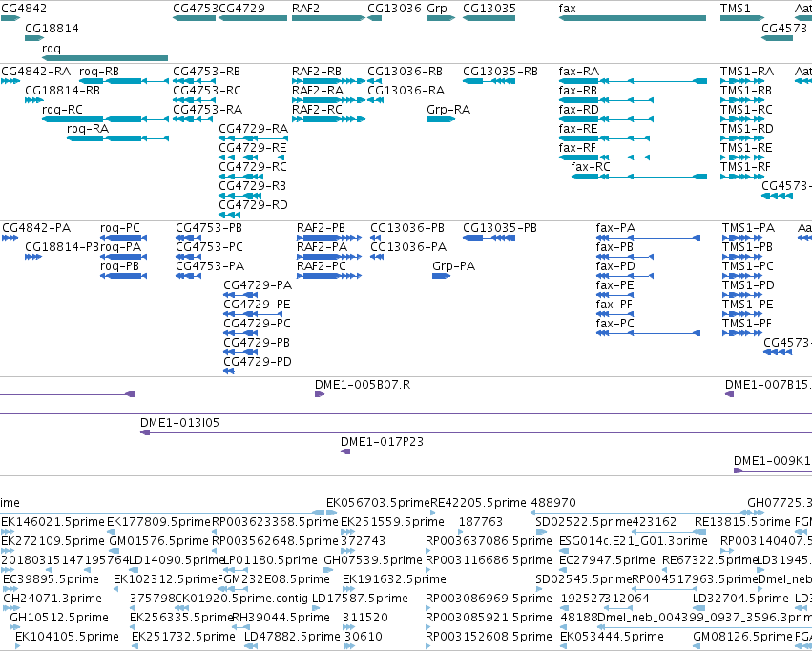Click the Grp gene label

pyautogui.click(x=437, y=9)
